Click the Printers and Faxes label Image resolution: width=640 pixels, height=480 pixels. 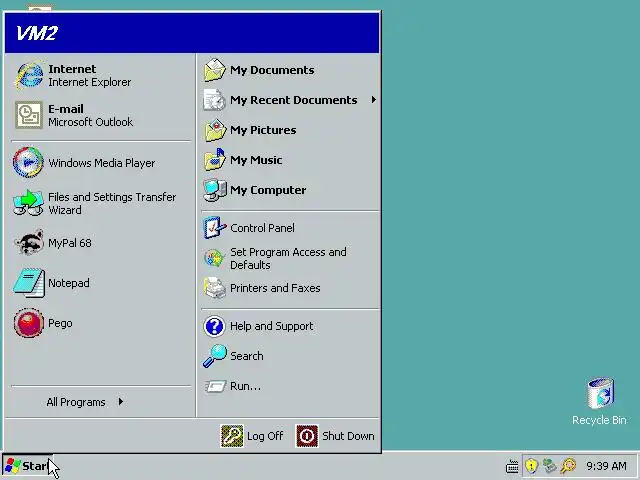tap(275, 288)
